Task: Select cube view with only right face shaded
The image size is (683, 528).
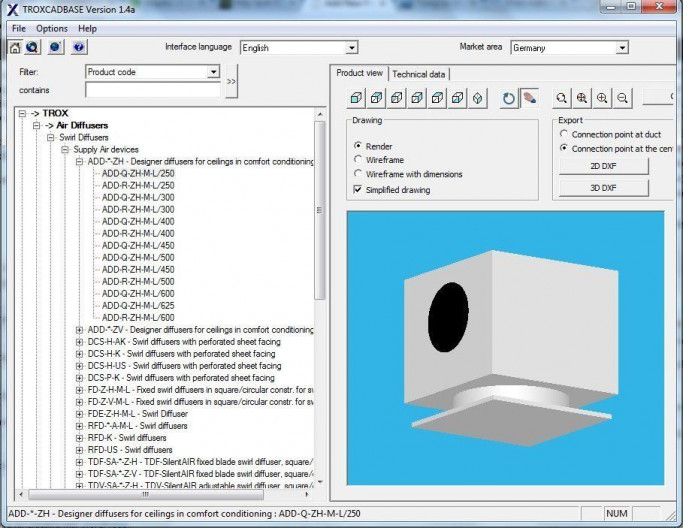Action: (417, 98)
